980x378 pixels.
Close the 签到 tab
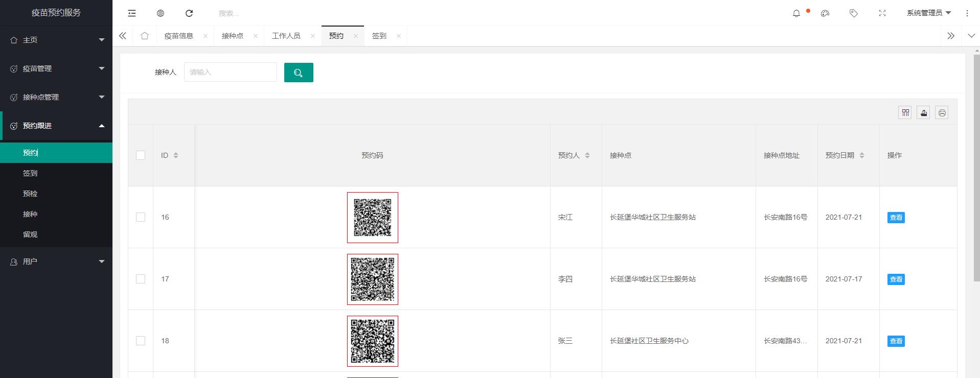point(399,36)
